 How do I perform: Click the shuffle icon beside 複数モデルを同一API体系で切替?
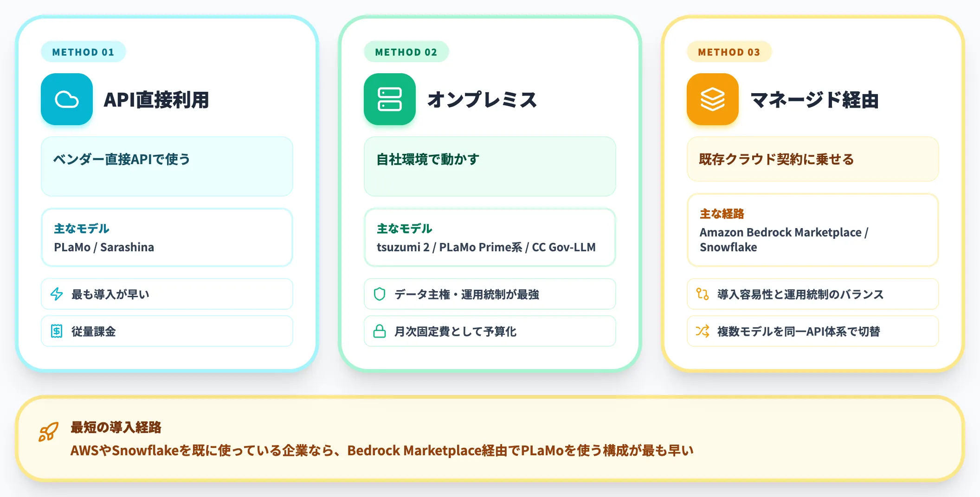pyautogui.click(x=703, y=331)
